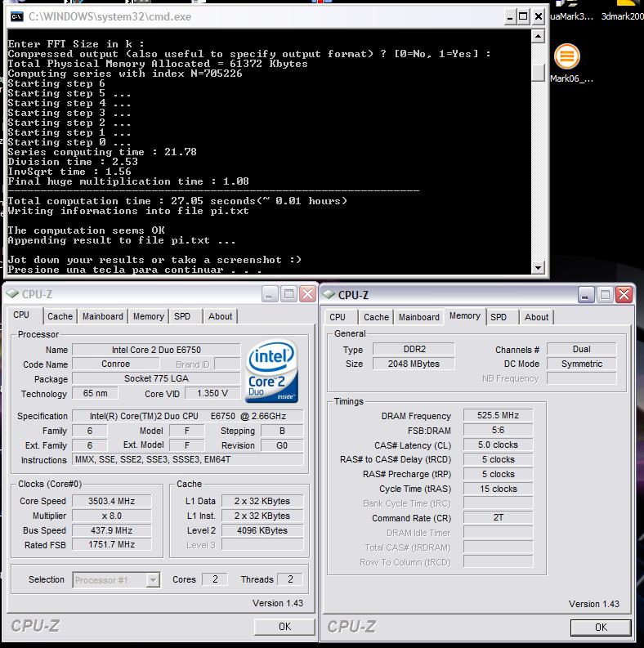Image resolution: width=644 pixels, height=648 pixels.
Task: Click the 3dmark200 desktop shortcut label
Action: tap(622, 16)
